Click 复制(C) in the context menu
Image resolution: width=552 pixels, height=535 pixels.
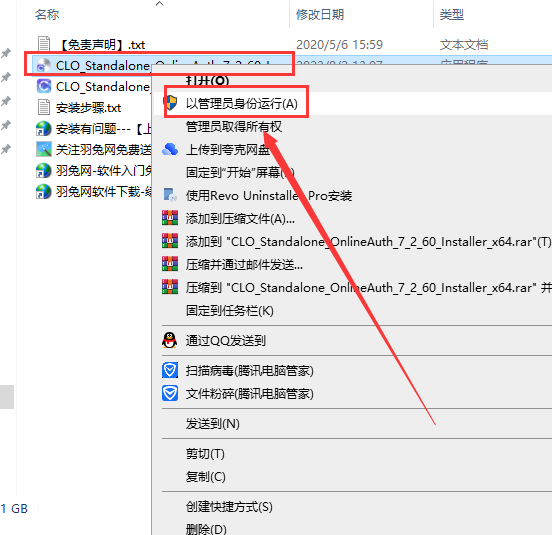point(206,477)
